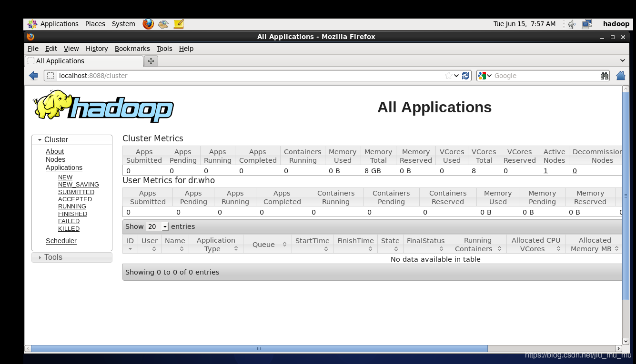The width and height of the screenshot is (636, 364).
Task: Open the list all tabs dropdown arrow
Action: pos(622,61)
